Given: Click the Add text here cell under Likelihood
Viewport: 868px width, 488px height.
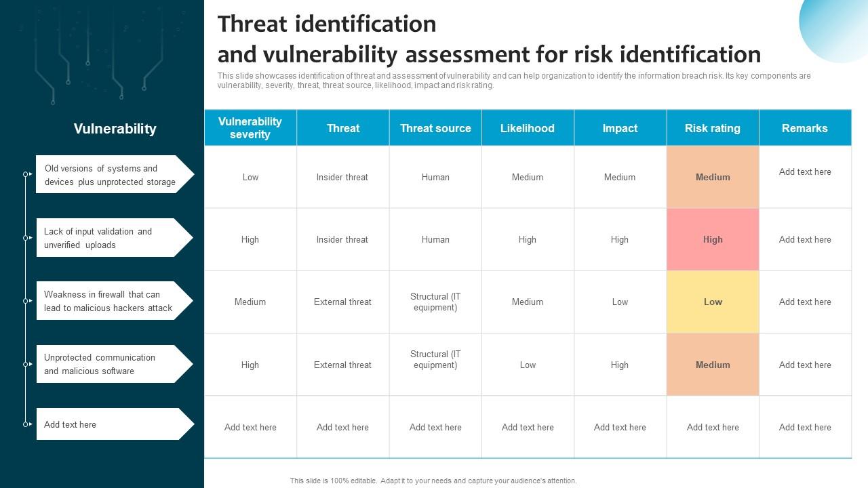Looking at the screenshot, I should (x=528, y=427).
